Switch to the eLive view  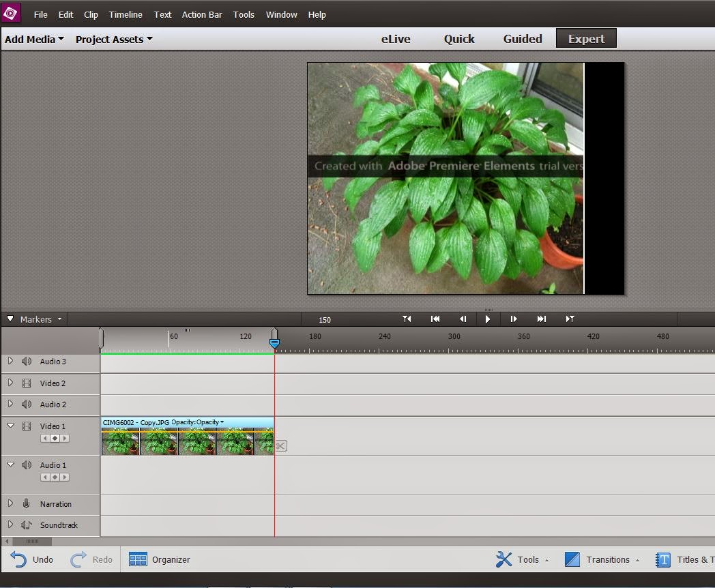point(396,39)
